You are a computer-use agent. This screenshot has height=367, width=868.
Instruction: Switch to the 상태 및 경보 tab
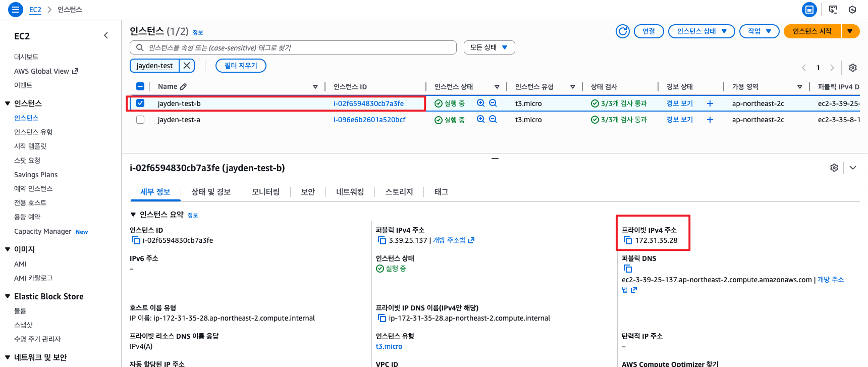point(211,192)
